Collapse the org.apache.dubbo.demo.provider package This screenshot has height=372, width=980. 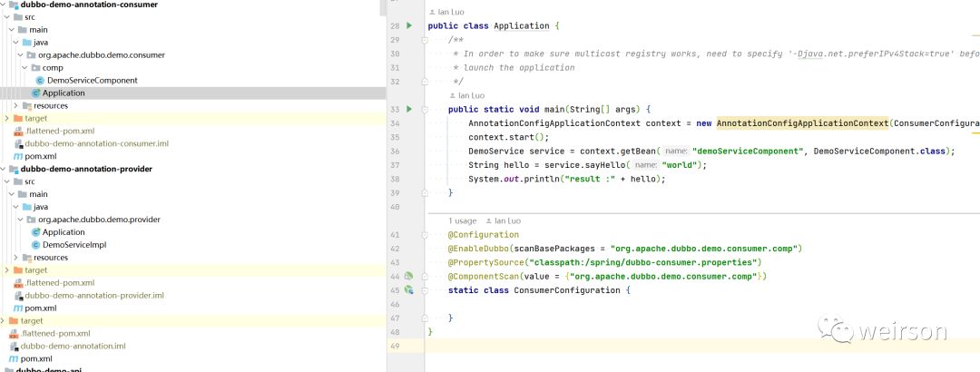(20, 220)
